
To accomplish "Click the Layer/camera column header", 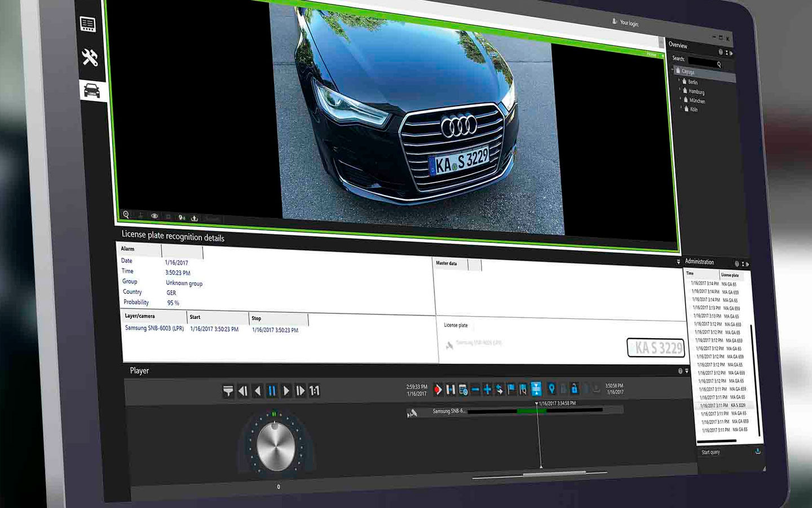I will tap(139, 316).
